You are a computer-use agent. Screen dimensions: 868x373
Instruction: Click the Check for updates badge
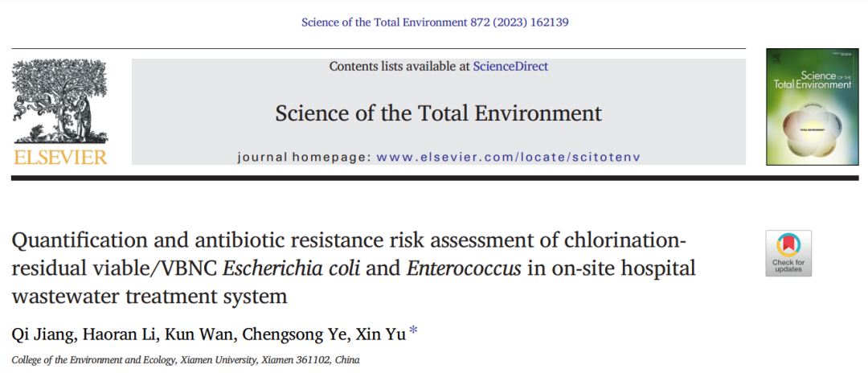click(788, 253)
